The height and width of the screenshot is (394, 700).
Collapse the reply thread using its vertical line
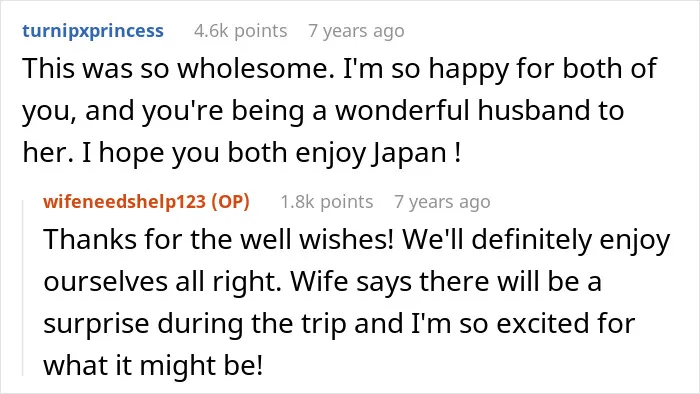(x=23, y=288)
